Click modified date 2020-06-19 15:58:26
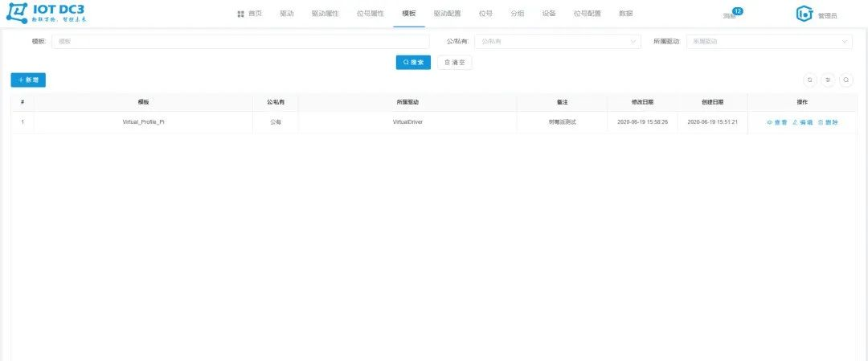The width and height of the screenshot is (868, 361). coord(643,122)
